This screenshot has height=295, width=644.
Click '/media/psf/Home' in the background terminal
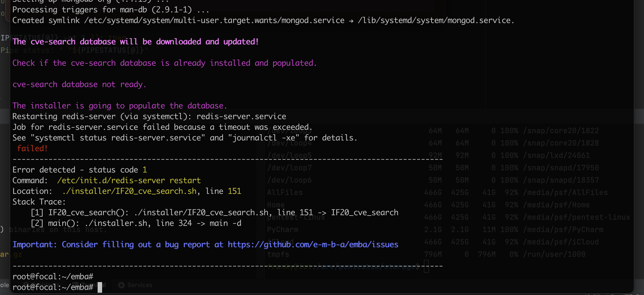556,205
